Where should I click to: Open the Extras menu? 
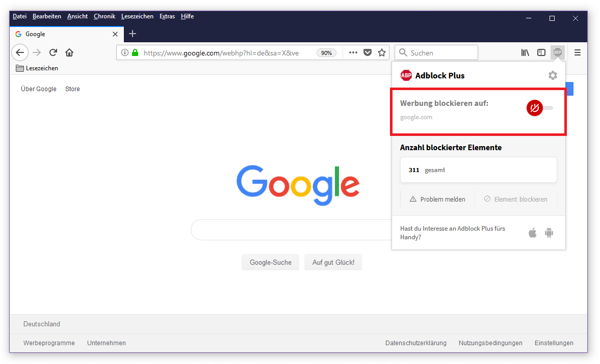click(x=167, y=16)
